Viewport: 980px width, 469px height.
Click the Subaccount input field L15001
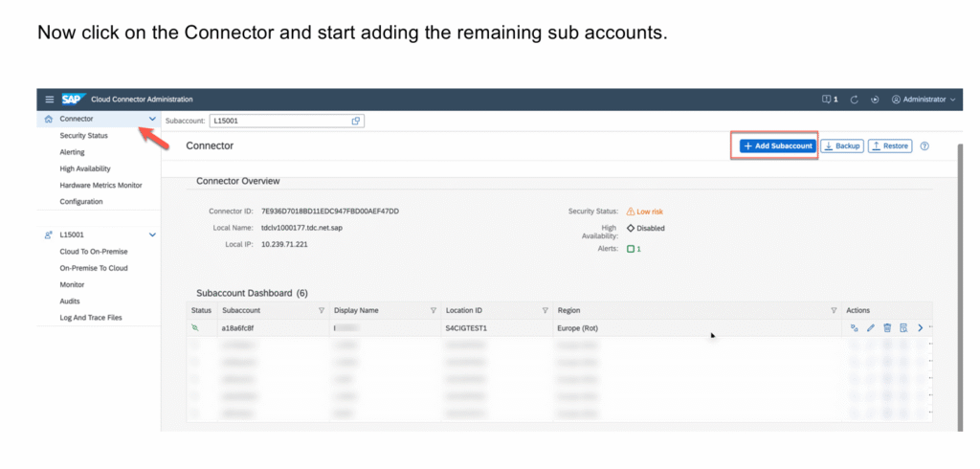[x=278, y=121]
